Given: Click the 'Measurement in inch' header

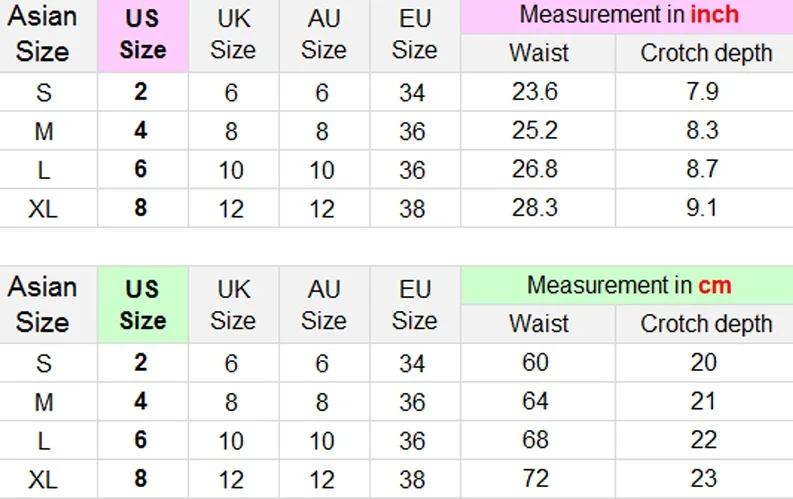Looking at the screenshot, I should [628, 15].
